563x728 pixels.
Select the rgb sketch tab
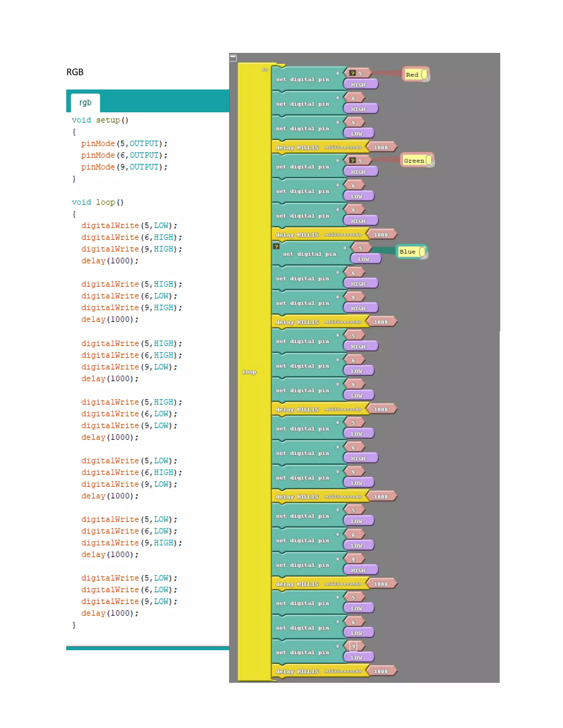point(85,103)
